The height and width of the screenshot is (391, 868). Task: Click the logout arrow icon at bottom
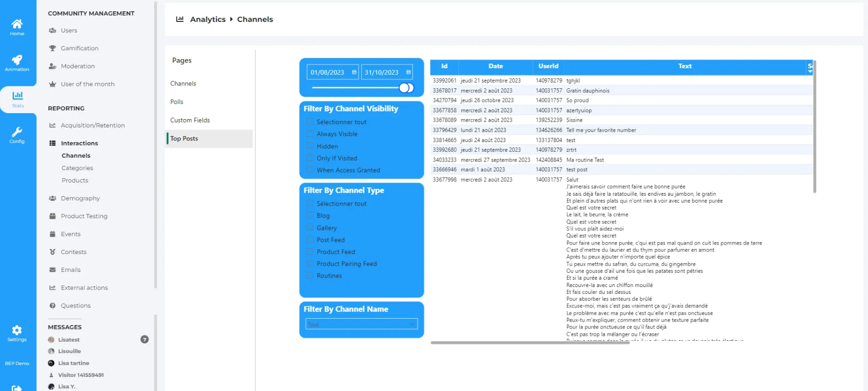coord(17,388)
